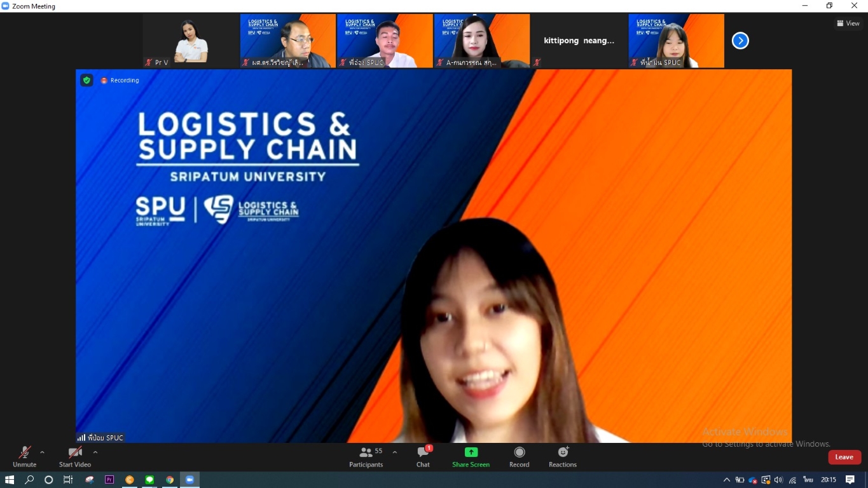This screenshot has height=488, width=868.
Task: Open Google Chrome from taskbar
Action: click(170, 480)
